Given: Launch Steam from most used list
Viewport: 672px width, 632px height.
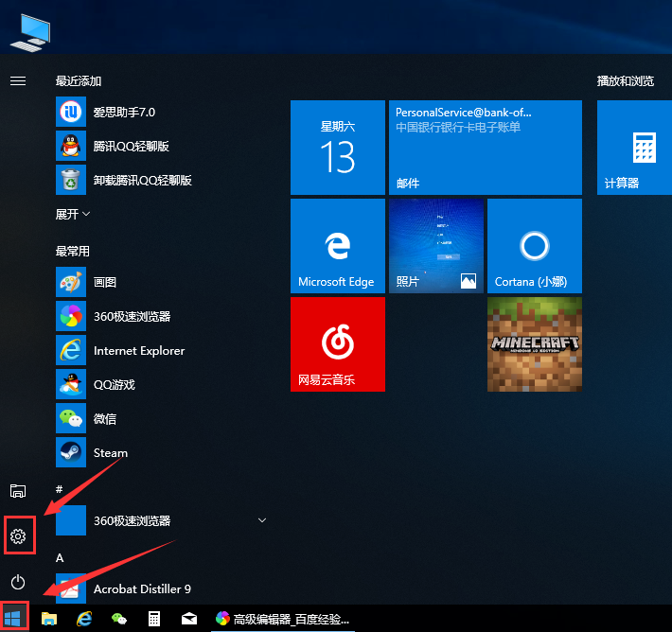Looking at the screenshot, I should (x=110, y=453).
